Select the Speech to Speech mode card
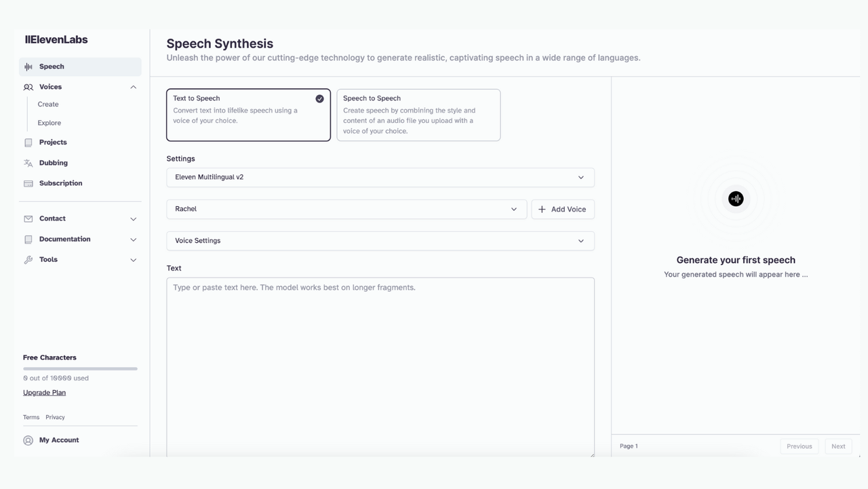Image resolution: width=868 pixels, height=489 pixels. click(x=418, y=115)
